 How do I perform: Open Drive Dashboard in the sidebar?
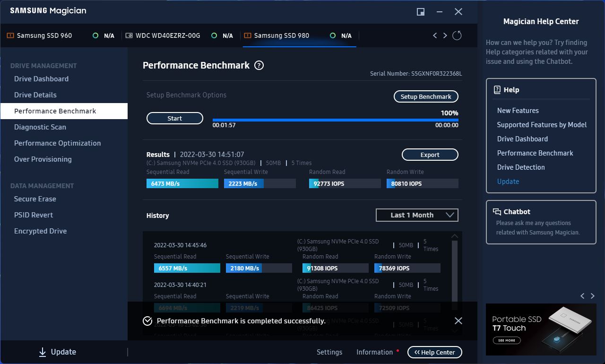pos(64,79)
